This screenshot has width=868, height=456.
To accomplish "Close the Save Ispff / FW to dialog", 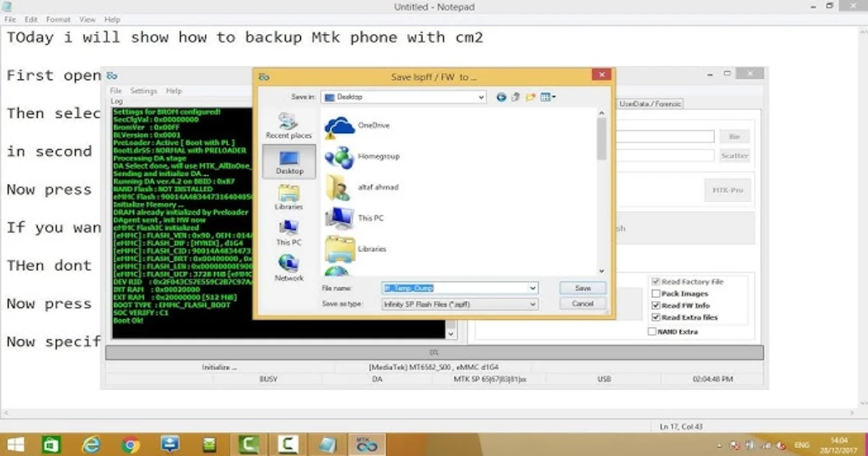I will click(601, 75).
